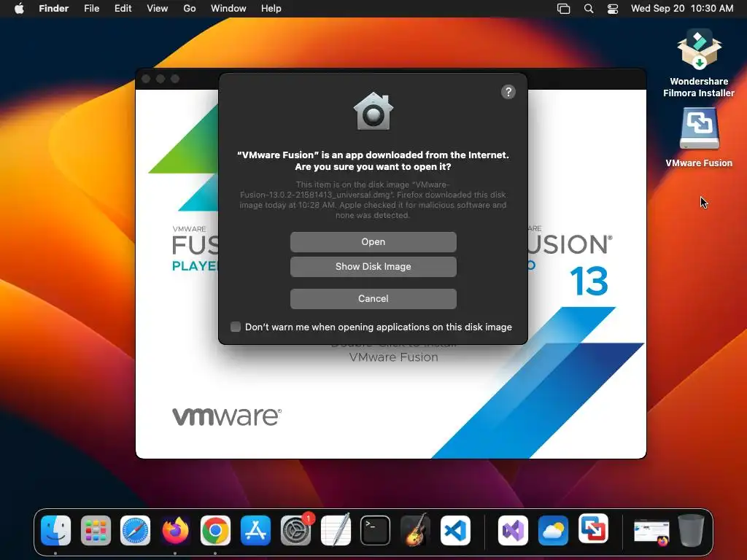The height and width of the screenshot is (560, 747).
Task: Click the VMware Fusion install label text
Action: tap(393, 357)
